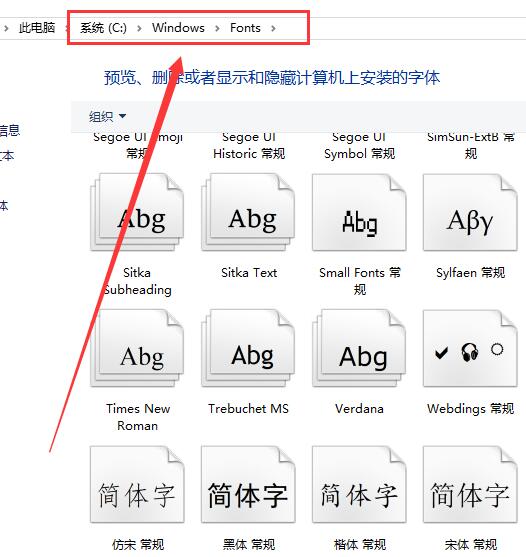Expand the chevron after Fonts in path
This screenshot has width=526, height=557.
[x=273, y=28]
